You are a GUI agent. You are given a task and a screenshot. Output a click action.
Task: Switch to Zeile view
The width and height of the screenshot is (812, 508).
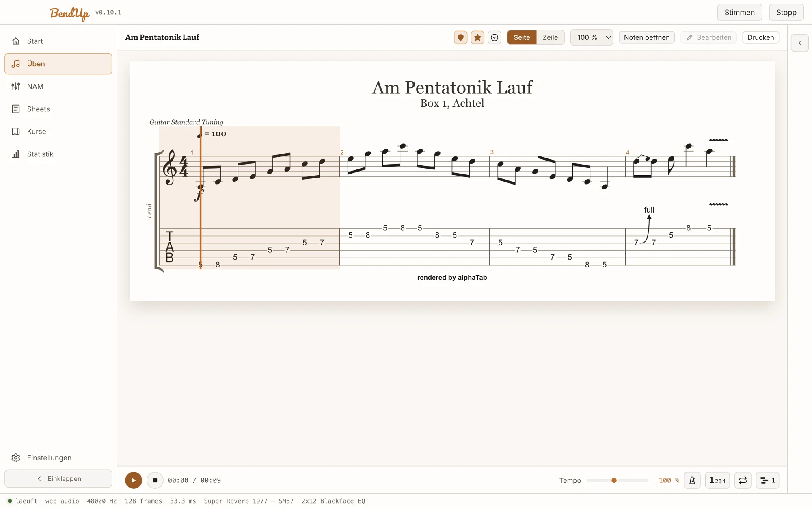click(x=550, y=37)
